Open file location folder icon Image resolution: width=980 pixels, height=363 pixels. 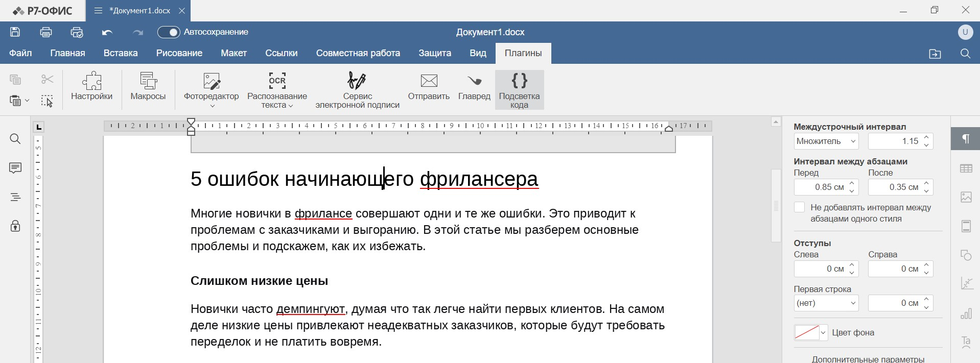tap(935, 54)
